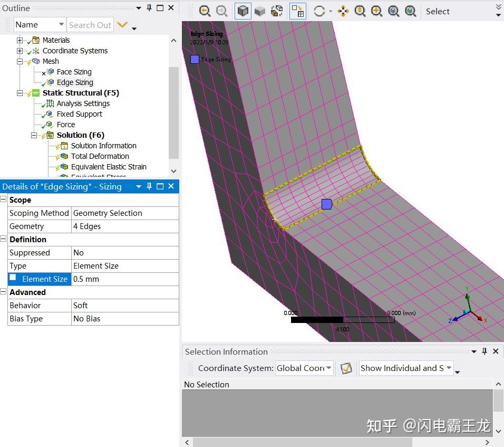Expand the Materials tree node
The height and width of the screenshot is (447, 504).
coord(20,40)
